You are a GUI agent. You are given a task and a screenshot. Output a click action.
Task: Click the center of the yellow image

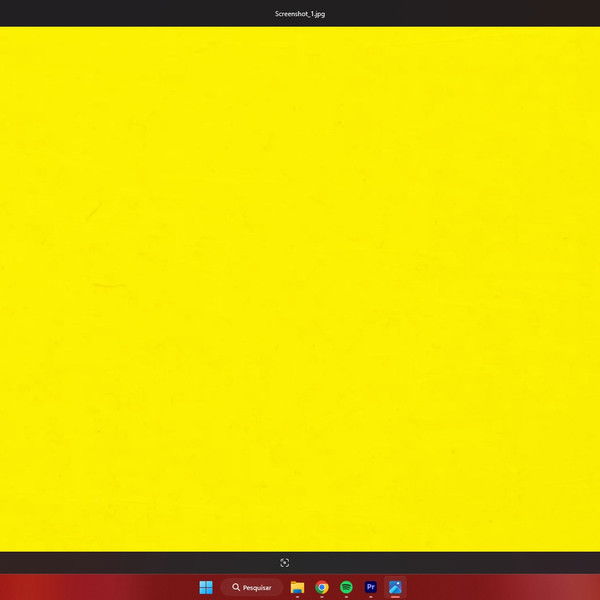(300, 288)
